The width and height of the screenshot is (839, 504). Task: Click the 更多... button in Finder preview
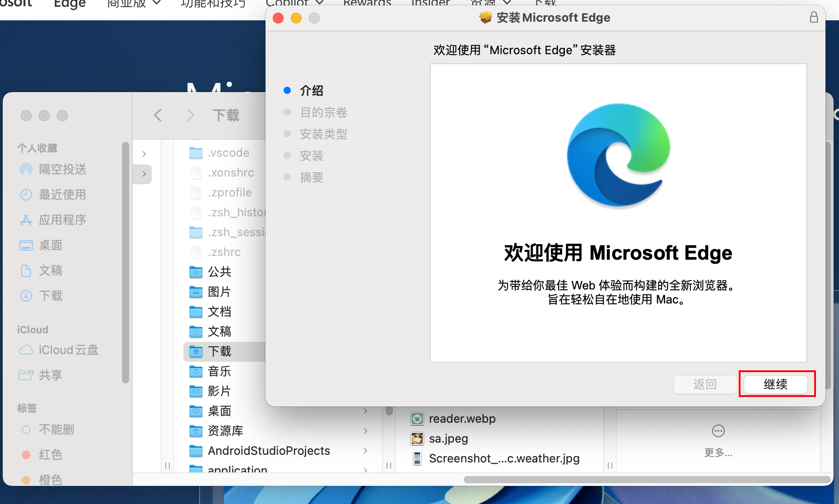718,440
